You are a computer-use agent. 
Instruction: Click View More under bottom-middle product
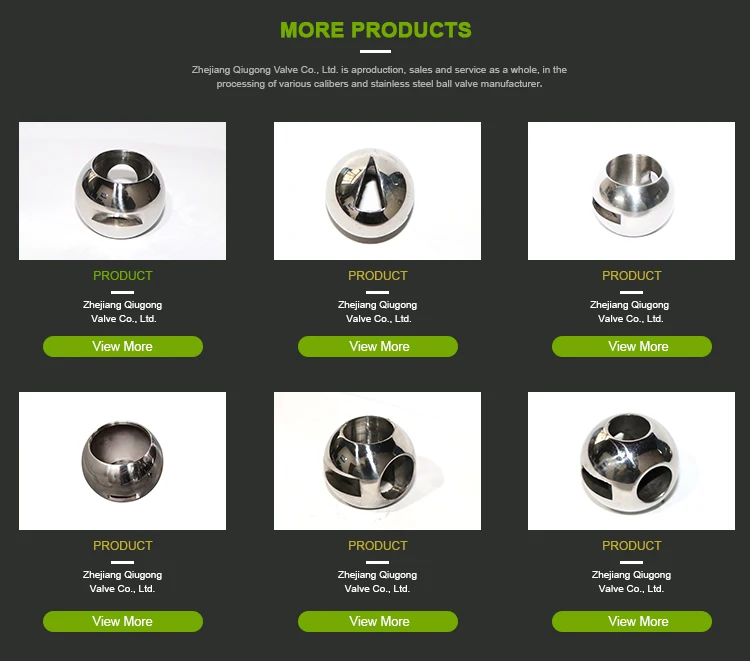click(378, 621)
